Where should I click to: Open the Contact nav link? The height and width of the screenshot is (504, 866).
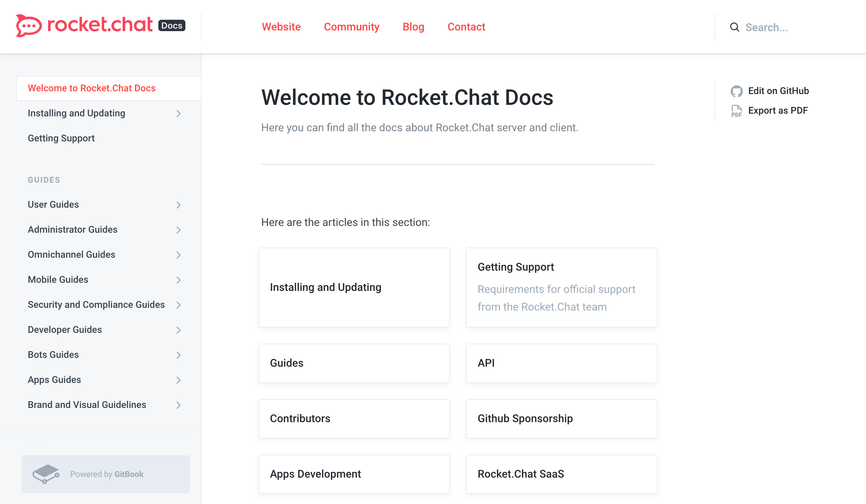coord(466,27)
